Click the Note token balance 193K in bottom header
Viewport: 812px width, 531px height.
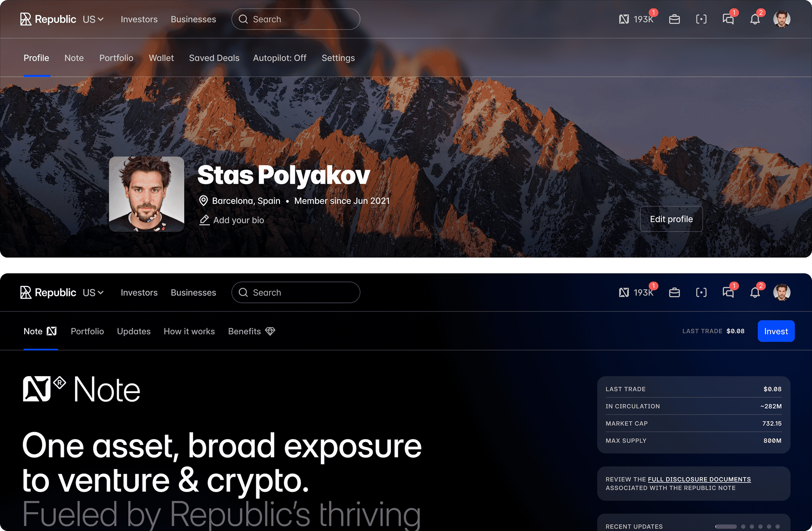coord(636,293)
